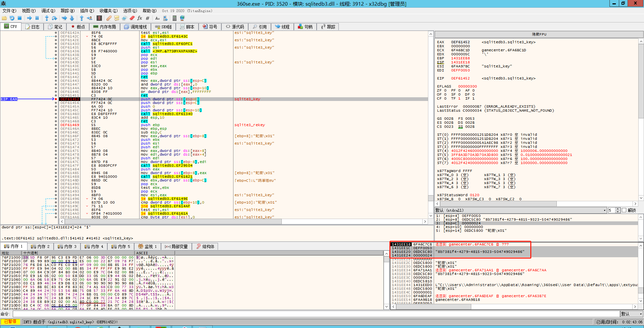Click the ZF flag value
Image resolution: width=644 pixels, height=328 pixels.
(445, 90)
